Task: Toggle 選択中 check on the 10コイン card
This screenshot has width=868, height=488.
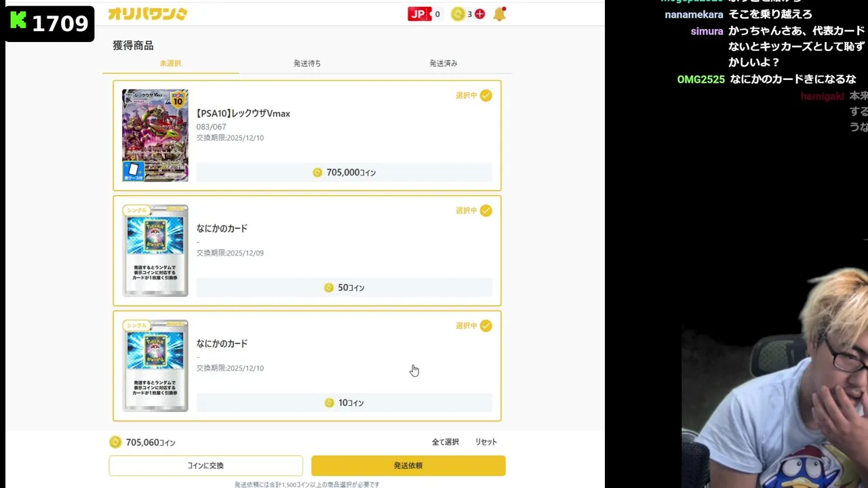Action: coord(486,326)
